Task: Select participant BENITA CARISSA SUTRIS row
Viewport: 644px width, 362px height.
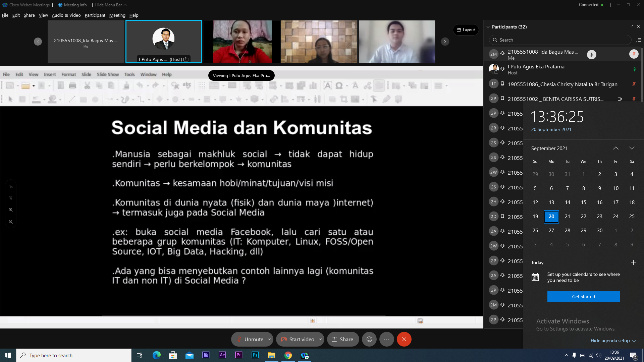Action: pyautogui.click(x=562, y=99)
